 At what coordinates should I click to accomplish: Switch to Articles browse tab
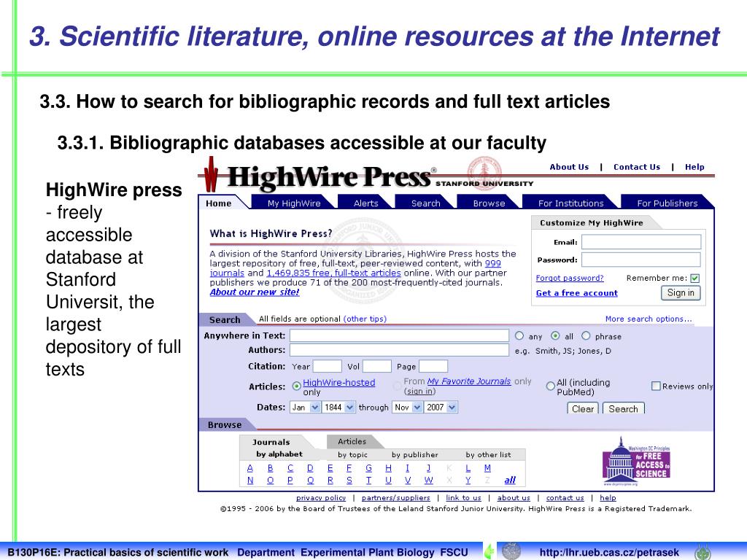tap(352, 441)
